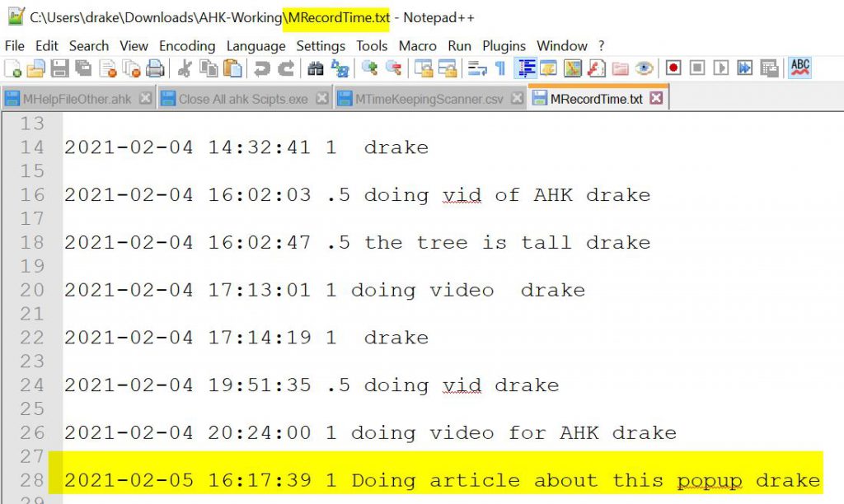Open the Language menu
This screenshot has width=844, height=504.
pos(256,46)
